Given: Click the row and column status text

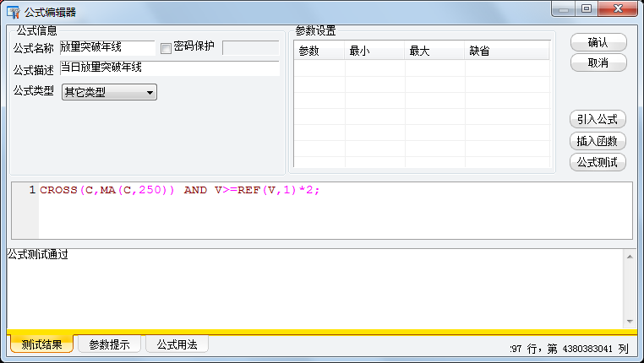Looking at the screenshot, I should [x=570, y=349].
